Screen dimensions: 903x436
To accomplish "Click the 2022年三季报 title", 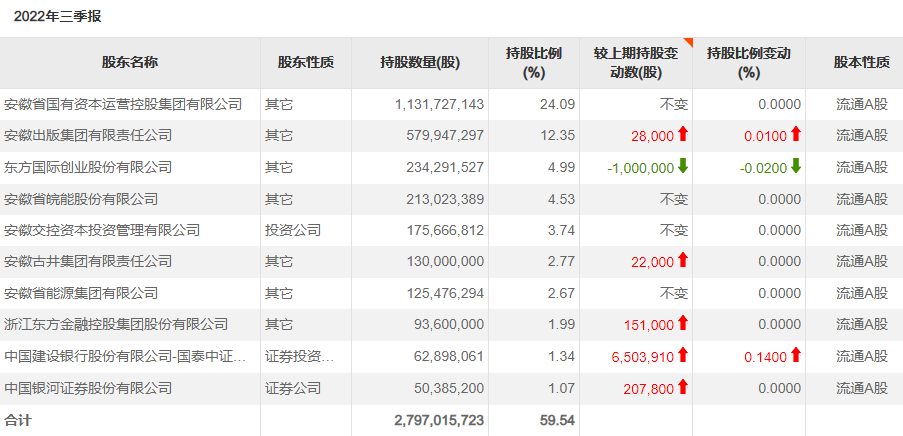I will (x=58, y=17).
